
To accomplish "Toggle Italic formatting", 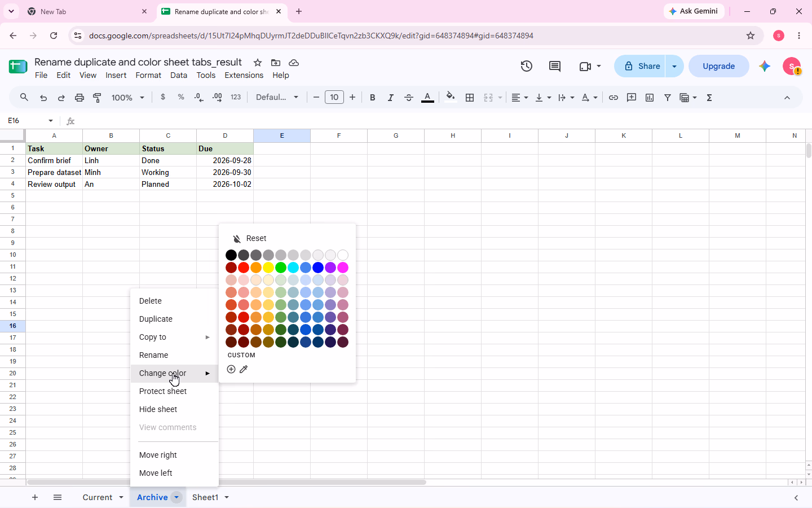I will click(x=391, y=98).
